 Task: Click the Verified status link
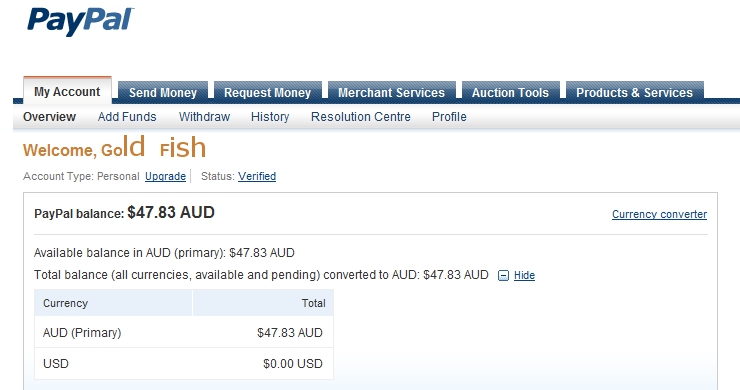257,177
